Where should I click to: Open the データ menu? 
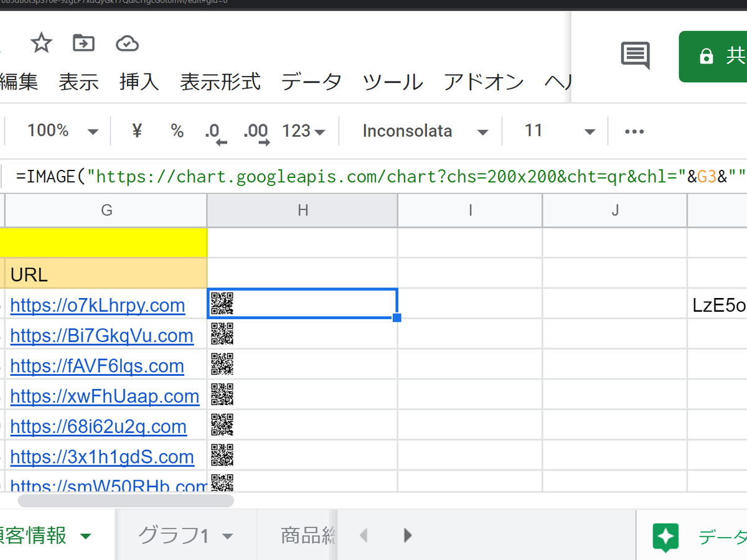click(x=311, y=82)
